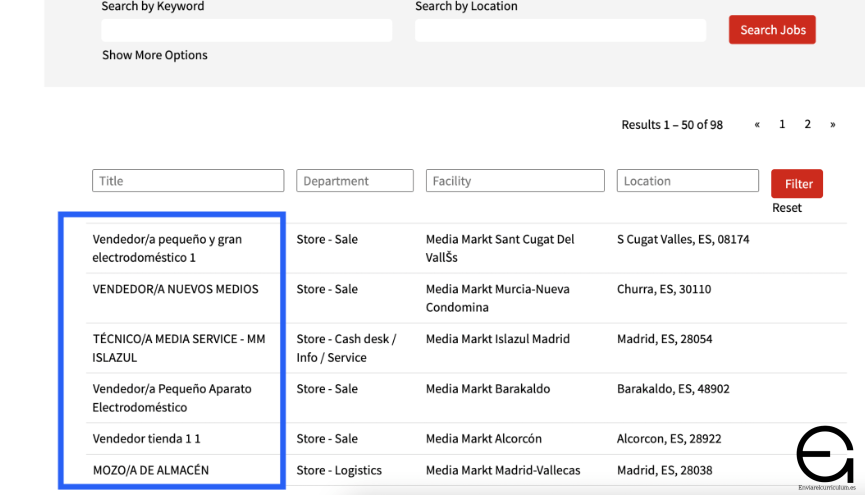Click the Location filter field
Image resolution: width=865 pixels, height=499 pixels.
point(687,181)
